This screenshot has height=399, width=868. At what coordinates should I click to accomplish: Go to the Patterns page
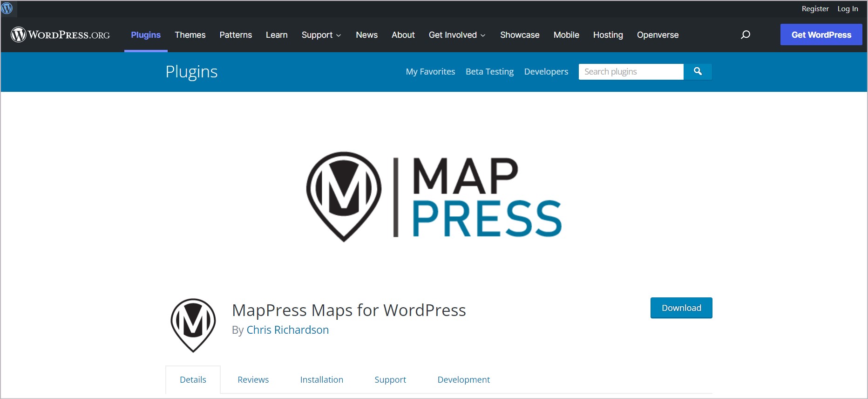point(236,35)
